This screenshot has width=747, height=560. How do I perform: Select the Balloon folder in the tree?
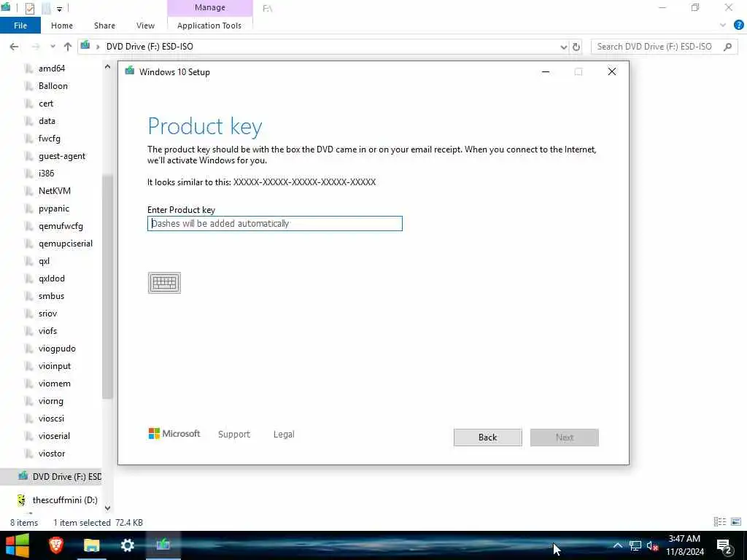tap(53, 86)
